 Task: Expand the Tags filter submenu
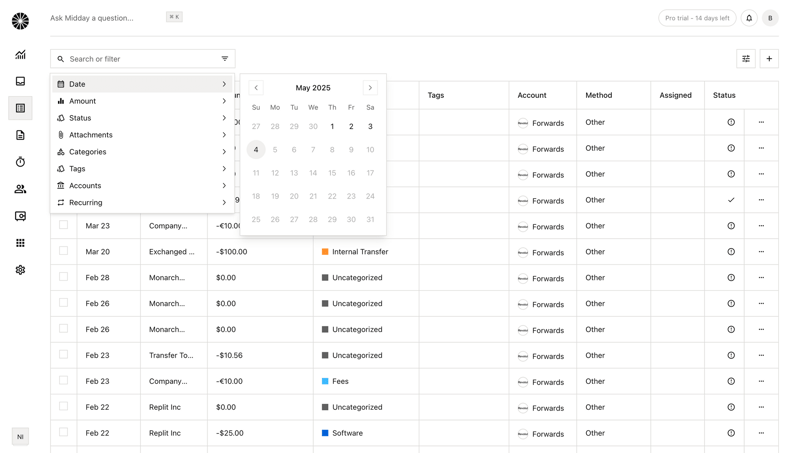[142, 168]
